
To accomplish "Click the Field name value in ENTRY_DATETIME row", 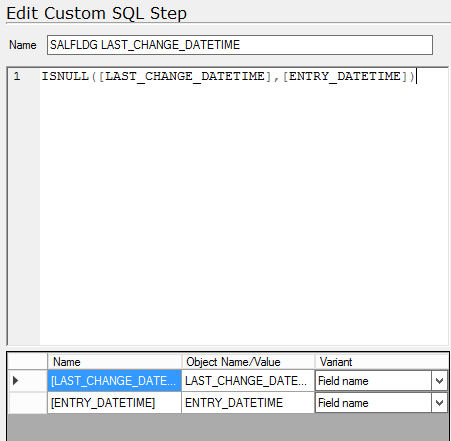I will click(x=343, y=403).
